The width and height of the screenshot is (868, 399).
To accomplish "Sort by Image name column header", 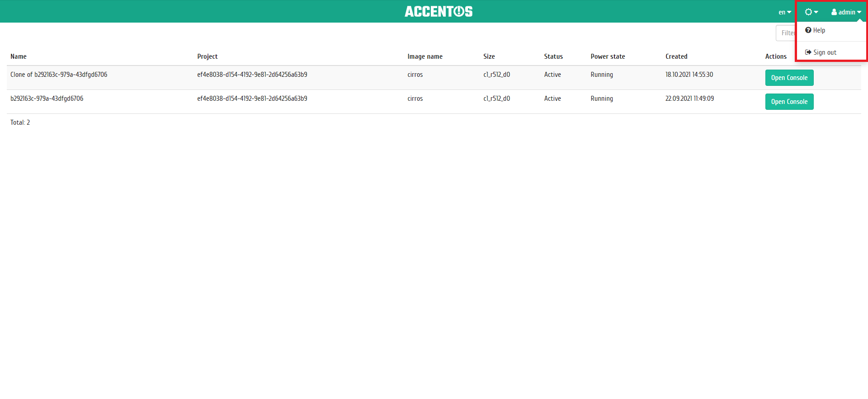I will pyautogui.click(x=425, y=56).
